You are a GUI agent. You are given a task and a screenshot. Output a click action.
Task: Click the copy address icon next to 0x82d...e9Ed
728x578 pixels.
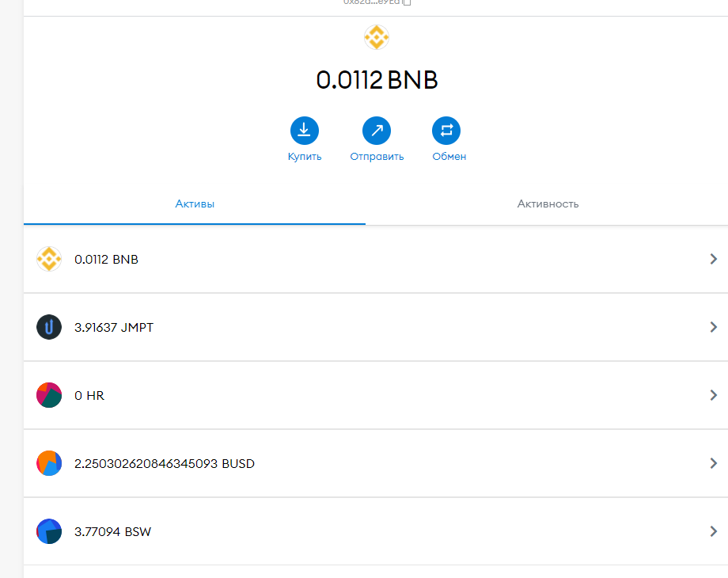[406, 2]
